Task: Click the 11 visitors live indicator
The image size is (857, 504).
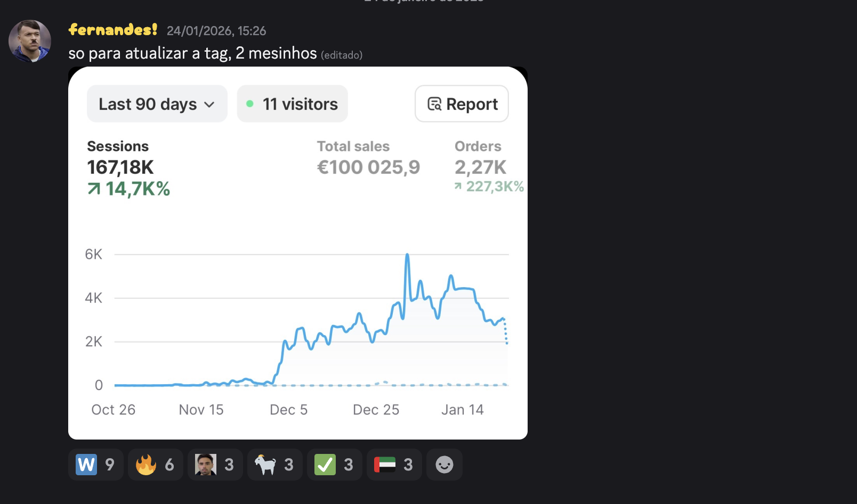Action: tap(292, 104)
